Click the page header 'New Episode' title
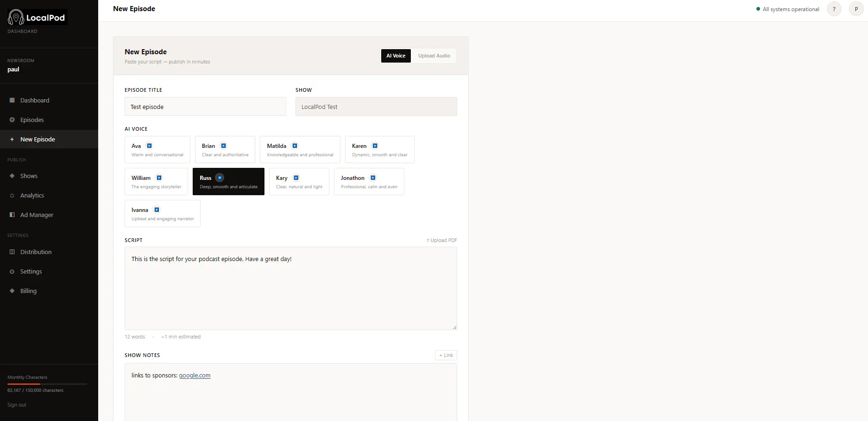The height and width of the screenshot is (421, 868). [134, 9]
